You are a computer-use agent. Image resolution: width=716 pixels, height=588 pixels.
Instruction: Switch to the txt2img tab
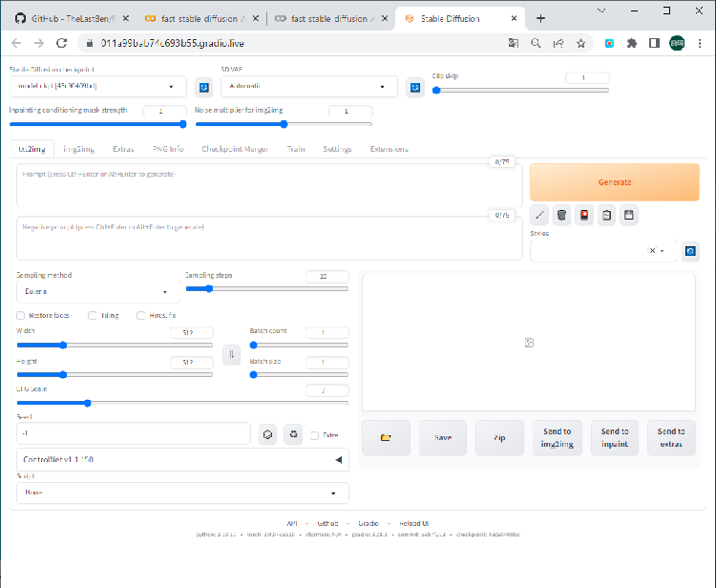(32, 149)
